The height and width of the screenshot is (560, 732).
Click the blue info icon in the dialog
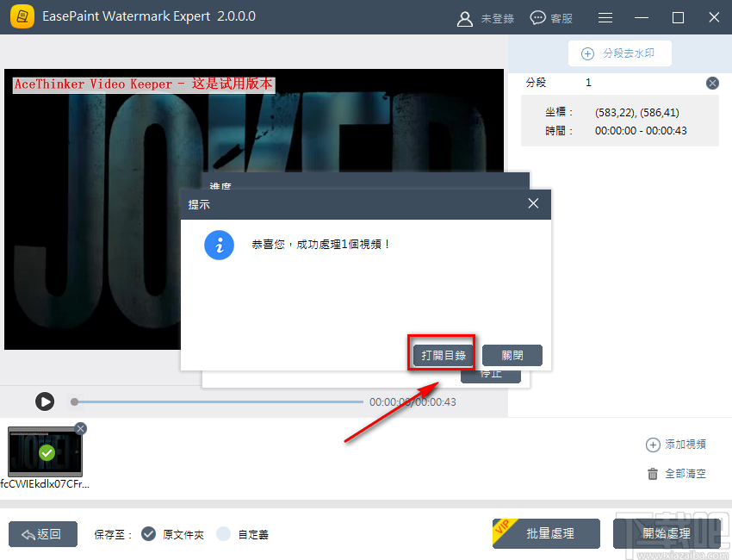tap(219, 245)
